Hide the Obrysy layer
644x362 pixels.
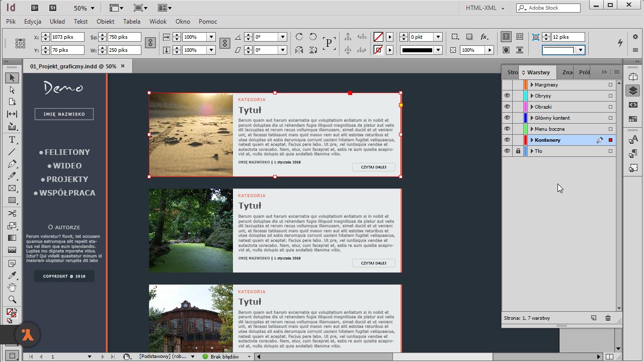[507, 96]
